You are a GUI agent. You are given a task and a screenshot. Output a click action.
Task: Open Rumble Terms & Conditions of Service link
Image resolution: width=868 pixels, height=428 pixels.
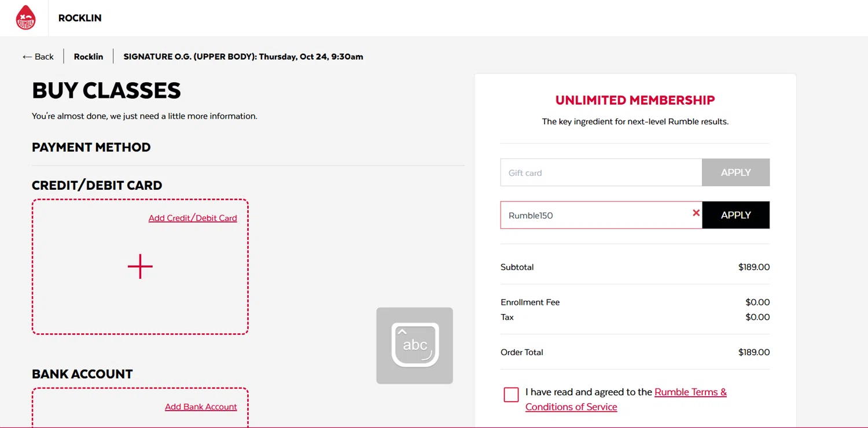[x=626, y=399]
